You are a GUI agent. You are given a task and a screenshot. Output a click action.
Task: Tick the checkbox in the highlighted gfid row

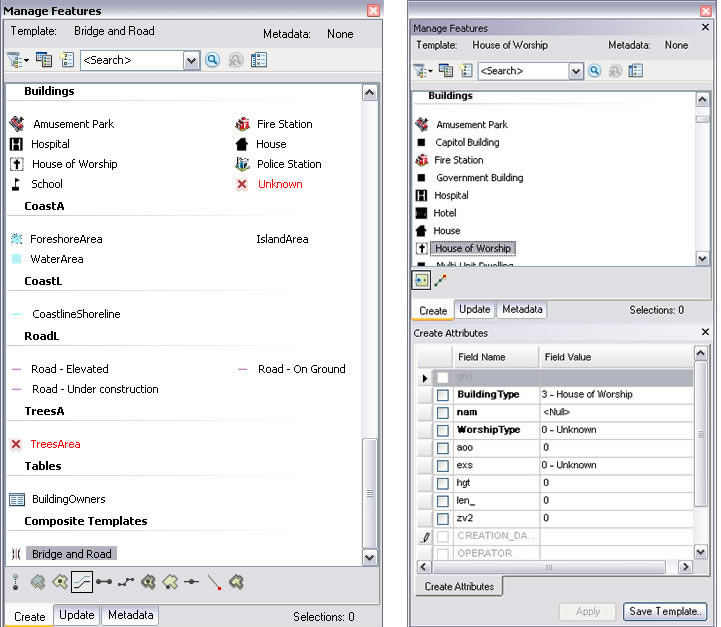[x=443, y=377]
